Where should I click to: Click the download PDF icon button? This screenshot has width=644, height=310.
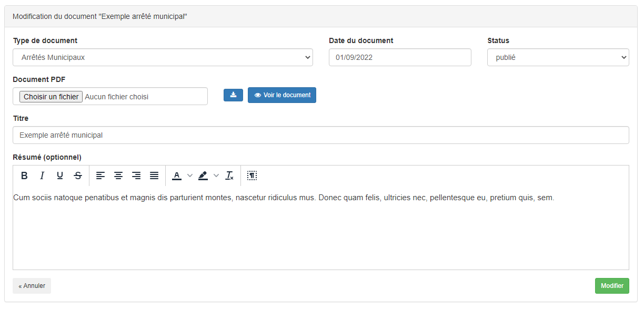[x=233, y=95]
